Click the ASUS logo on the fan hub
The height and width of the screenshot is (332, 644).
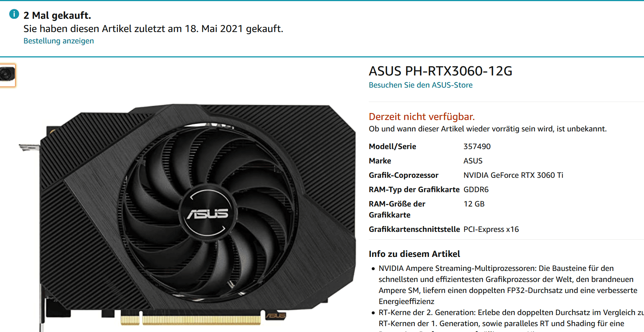pyautogui.click(x=207, y=214)
